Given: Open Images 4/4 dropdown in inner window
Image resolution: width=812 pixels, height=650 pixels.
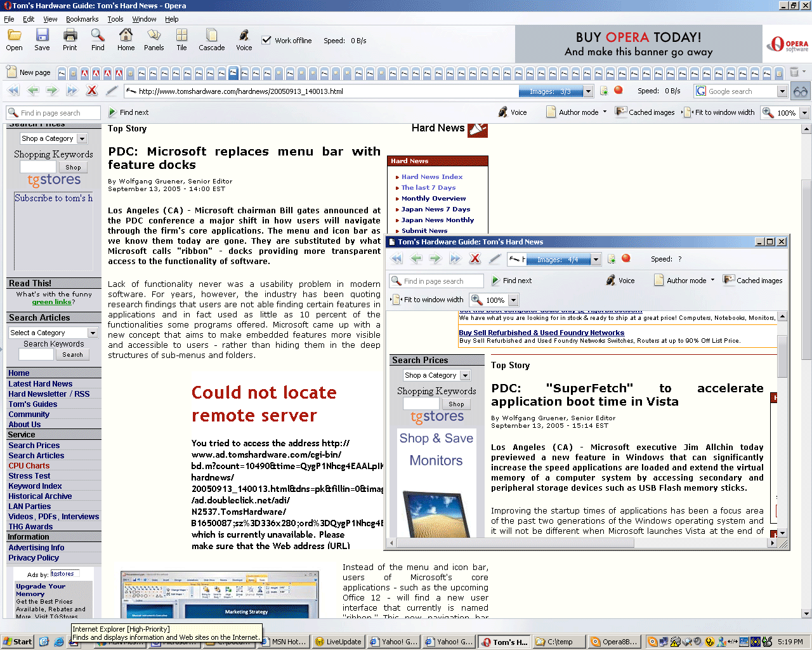Looking at the screenshot, I should 596,259.
